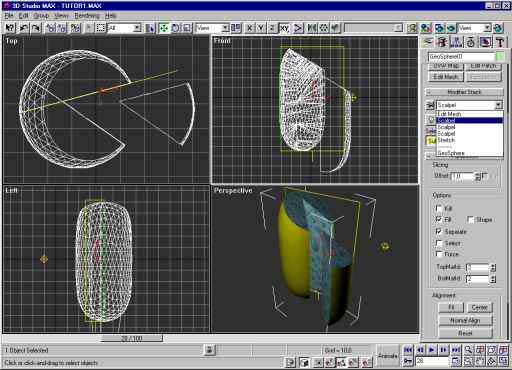Viewport: 512px width, 370px height.
Task: Toggle the XY plane constraint button
Action: coord(284,28)
